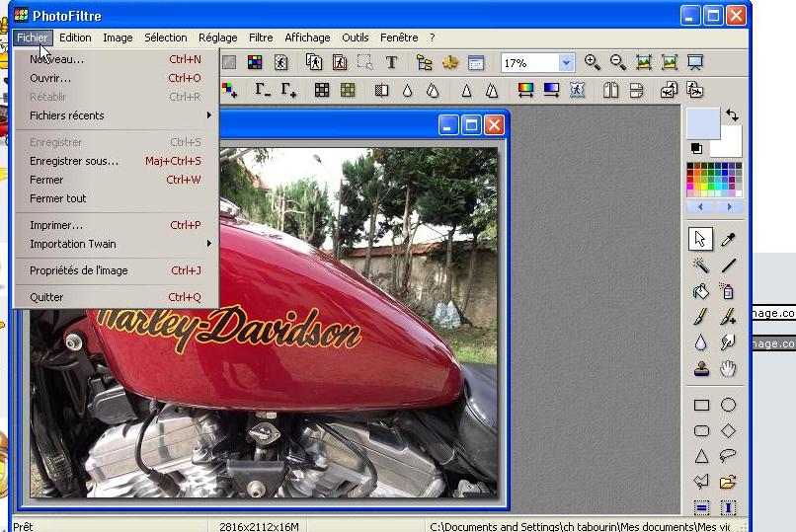
Task: Choose the Polygon selection shape
Action: (701, 481)
